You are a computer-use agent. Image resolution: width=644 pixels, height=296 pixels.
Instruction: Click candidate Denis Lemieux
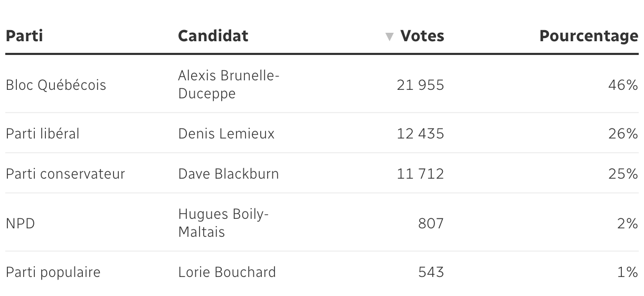226,134
